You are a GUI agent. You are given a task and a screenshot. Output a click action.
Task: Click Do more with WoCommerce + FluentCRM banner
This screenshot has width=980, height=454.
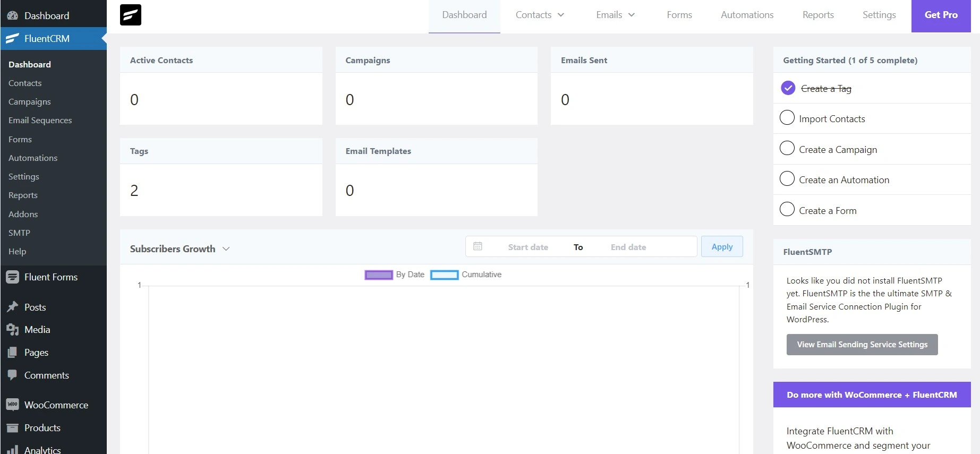coord(872,395)
